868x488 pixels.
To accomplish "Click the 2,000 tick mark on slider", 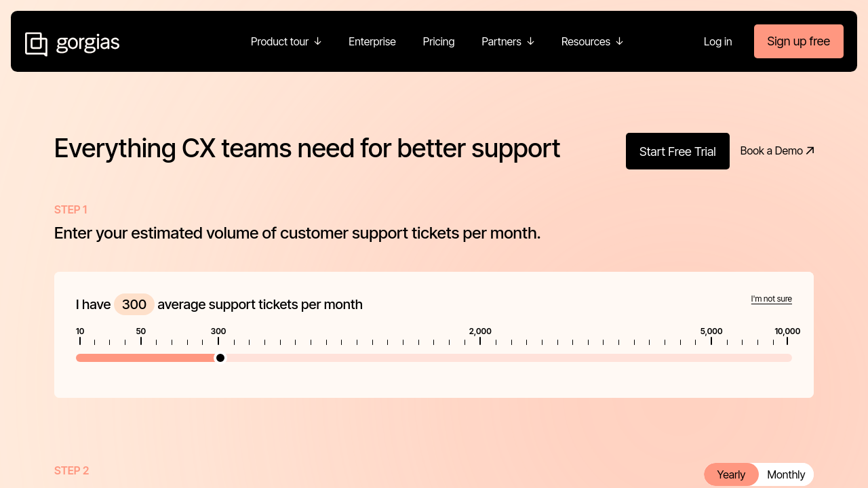I will click(480, 340).
